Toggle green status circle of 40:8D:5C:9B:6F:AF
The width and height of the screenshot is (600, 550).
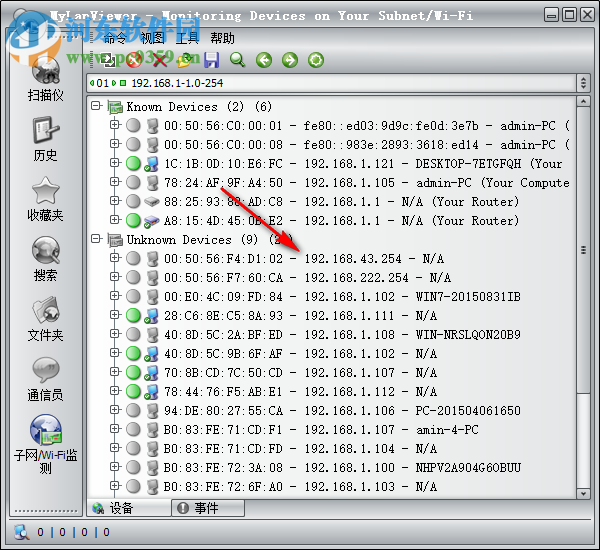coord(133,353)
